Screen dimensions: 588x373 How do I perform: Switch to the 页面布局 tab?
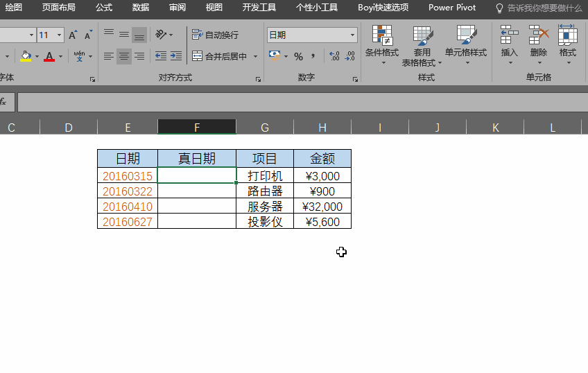58,8
